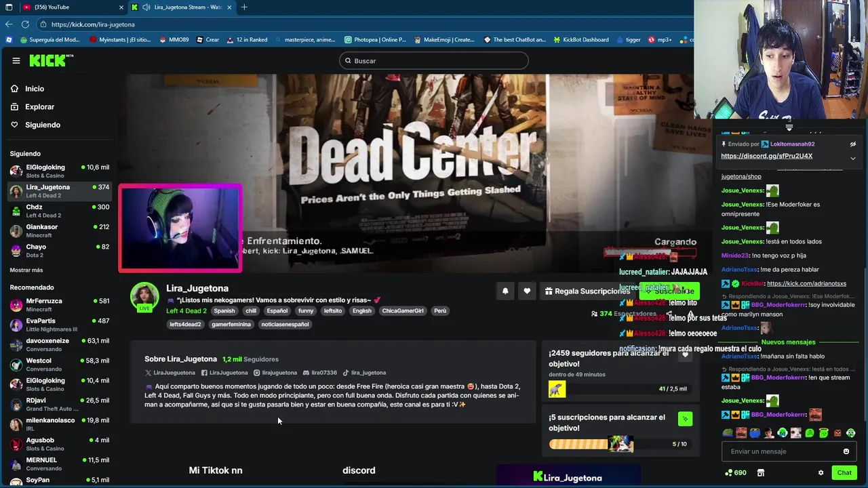Select the Perú tag

coord(440,311)
